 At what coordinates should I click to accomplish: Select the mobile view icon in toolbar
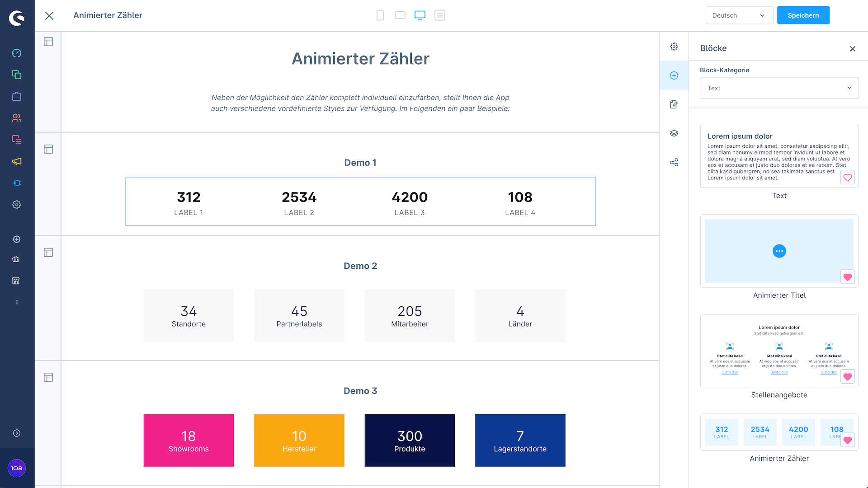coord(380,15)
